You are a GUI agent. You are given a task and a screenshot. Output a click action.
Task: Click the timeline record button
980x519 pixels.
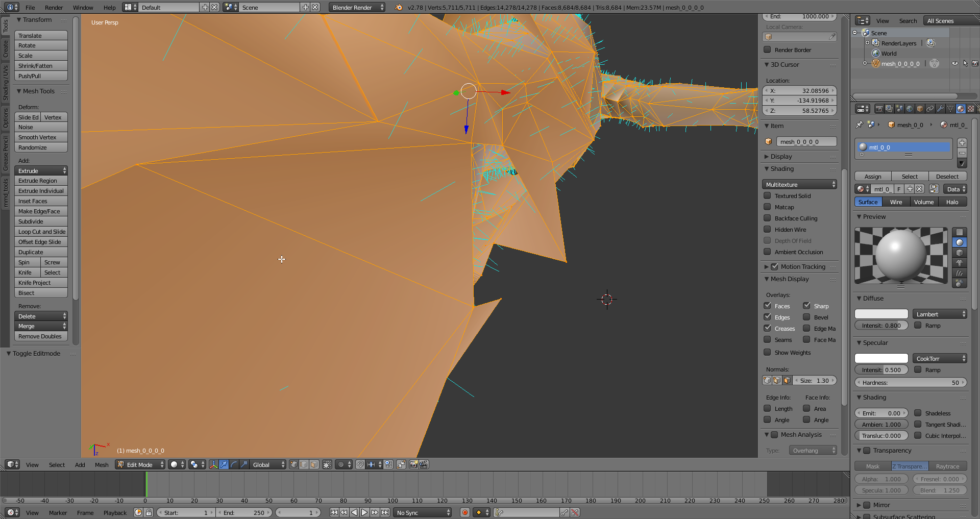pyautogui.click(x=464, y=512)
